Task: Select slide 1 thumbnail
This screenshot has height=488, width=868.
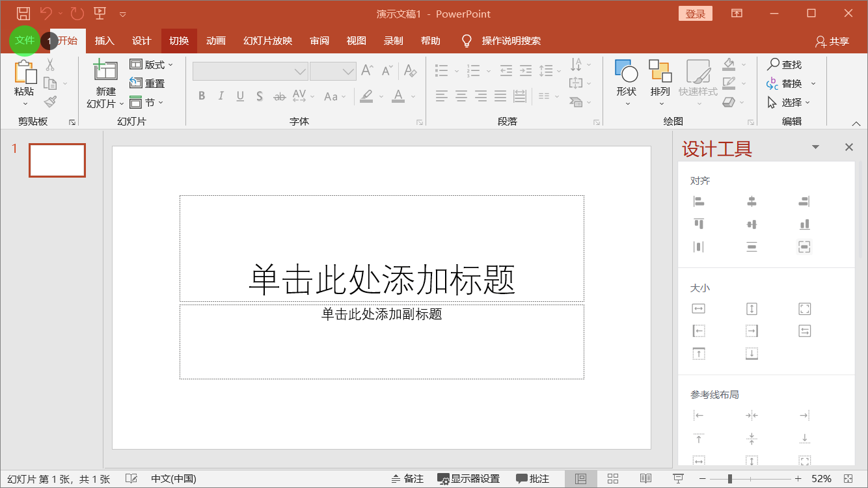Action: [57, 160]
